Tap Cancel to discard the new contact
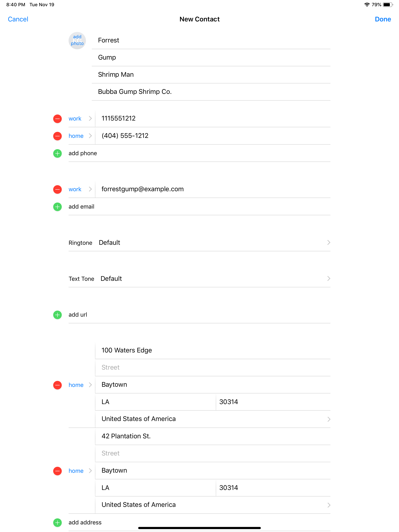 point(18,19)
